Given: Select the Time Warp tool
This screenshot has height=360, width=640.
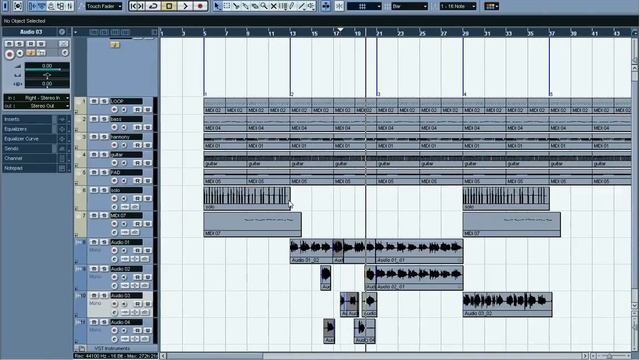Looking at the screenshot, I should 283,6.
